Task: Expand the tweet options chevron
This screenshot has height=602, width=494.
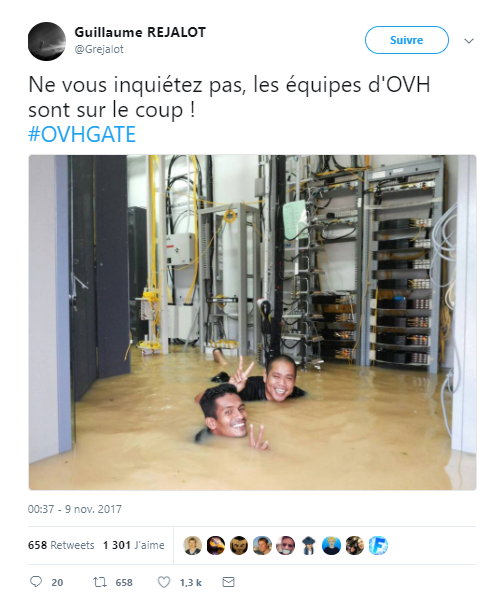Action: pos(469,41)
